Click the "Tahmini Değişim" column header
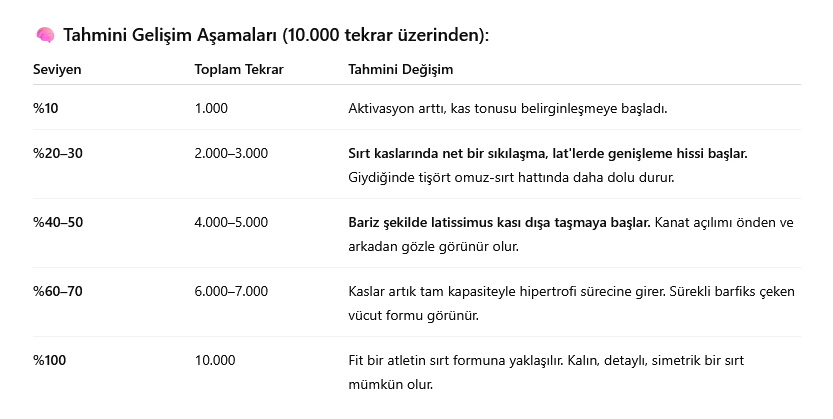The image size is (833, 419). pyautogui.click(x=399, y=70)
